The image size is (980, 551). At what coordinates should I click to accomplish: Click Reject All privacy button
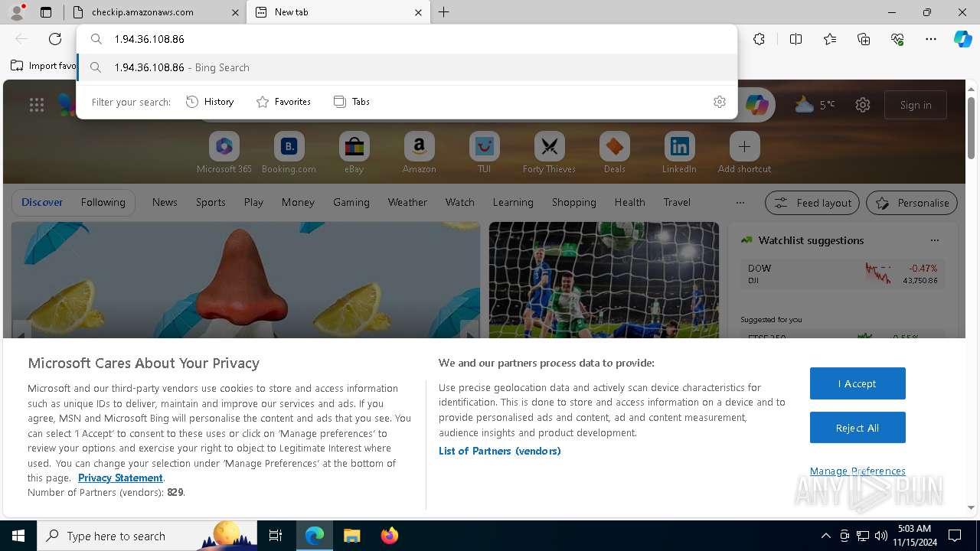pos(857,428)
